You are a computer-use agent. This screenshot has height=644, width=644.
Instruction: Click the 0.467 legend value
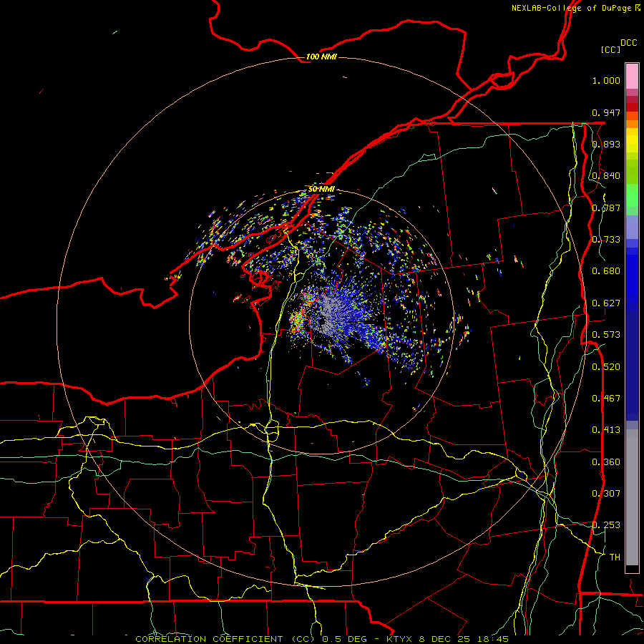pyautogui.click(x=606, y=399)
